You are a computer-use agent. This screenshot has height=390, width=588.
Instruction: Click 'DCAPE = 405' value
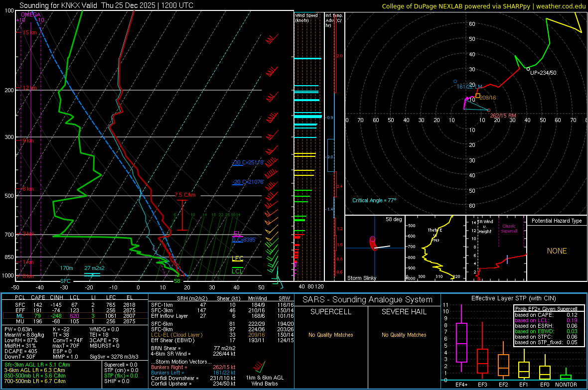pos(21,351)
